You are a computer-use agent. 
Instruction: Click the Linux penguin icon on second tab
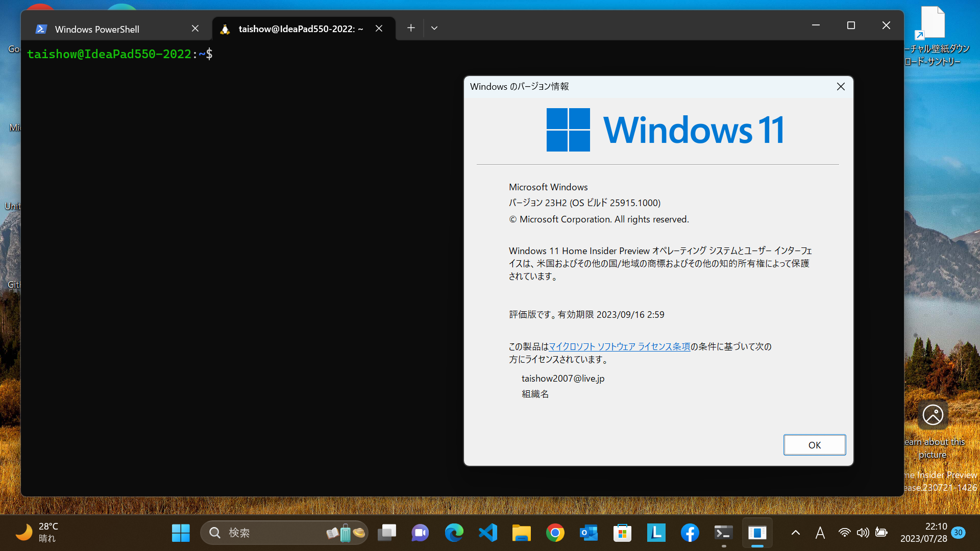(x=225, y=29)
